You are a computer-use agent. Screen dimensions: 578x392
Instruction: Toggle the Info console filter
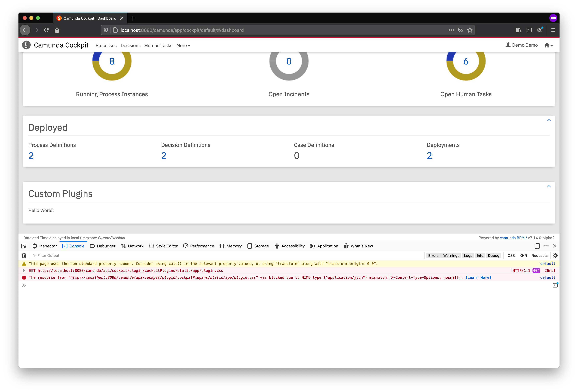tap(480, 256)
